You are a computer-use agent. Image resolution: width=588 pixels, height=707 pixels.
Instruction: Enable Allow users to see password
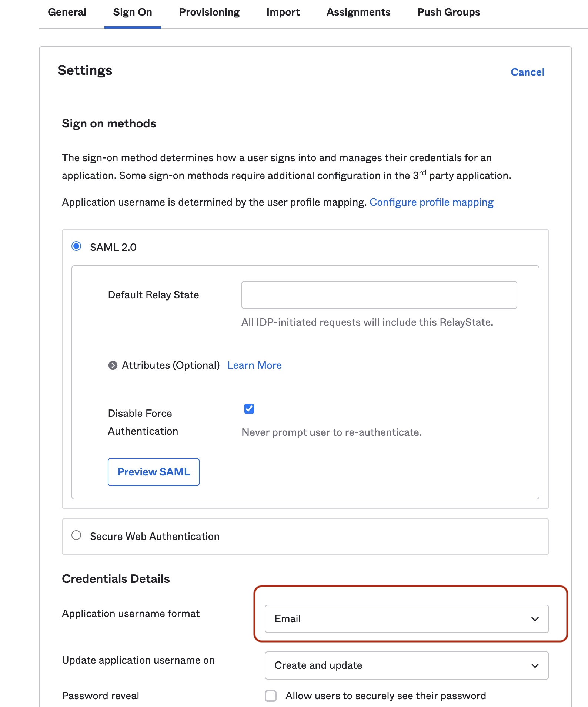(271, 696)
